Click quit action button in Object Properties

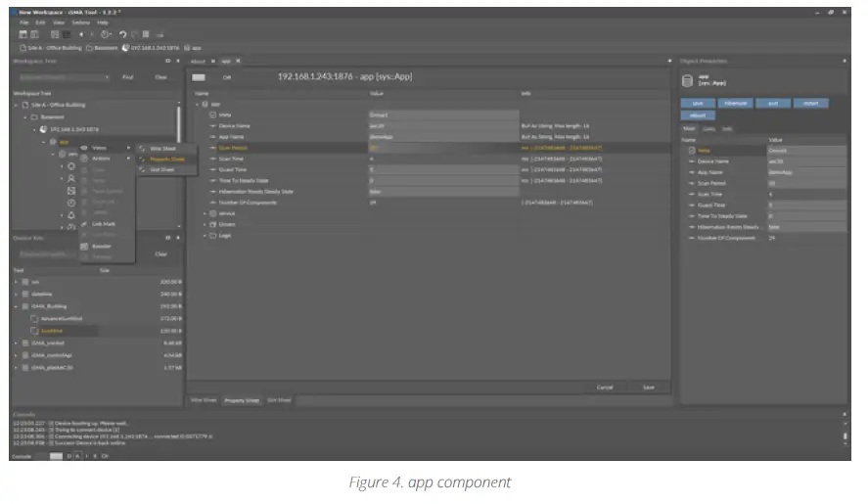(x=773, y=103)
